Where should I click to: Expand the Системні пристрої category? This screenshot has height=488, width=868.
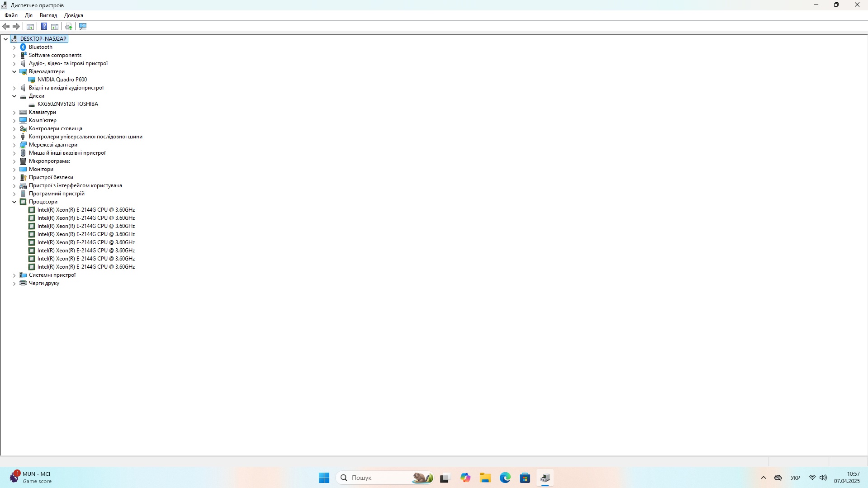point(14,275)
